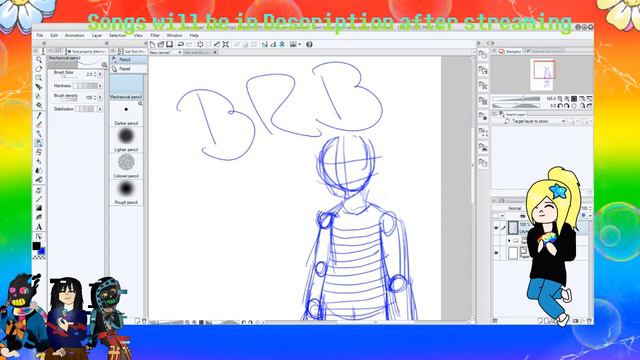This screenshot has height=360, width=640.
Task: Select the Auto select wand tool
Action: click(39, 105)
